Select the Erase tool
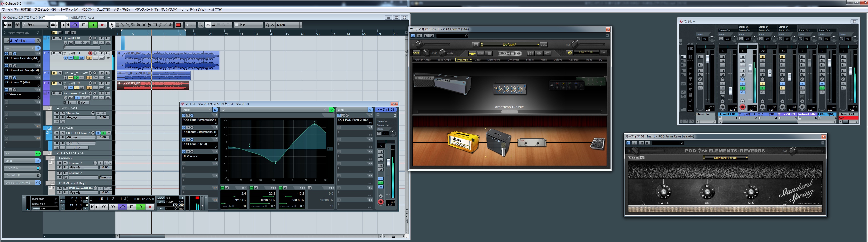The width and height of the screenshot is (868, 242). click(x=133, y=25)
